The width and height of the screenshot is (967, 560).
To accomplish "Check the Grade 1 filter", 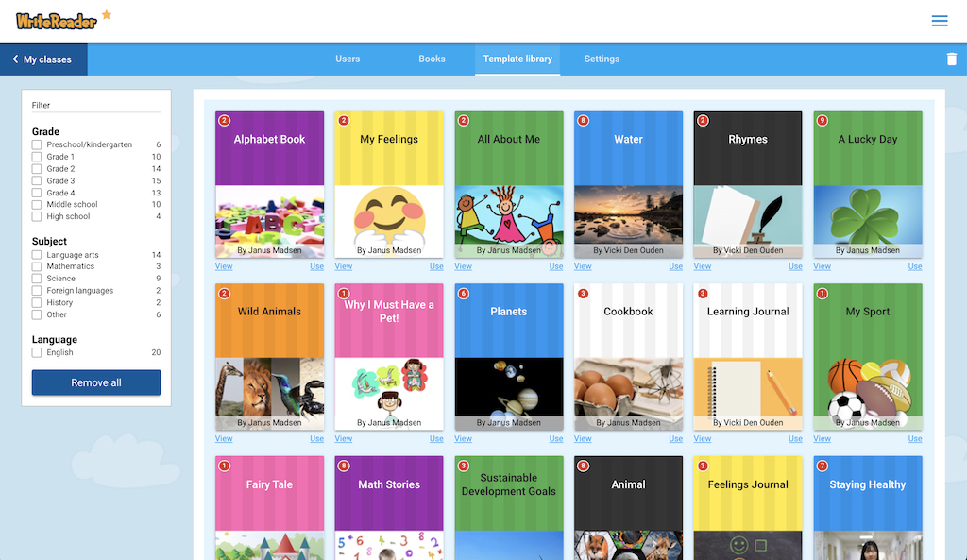I will pos(37,157).
